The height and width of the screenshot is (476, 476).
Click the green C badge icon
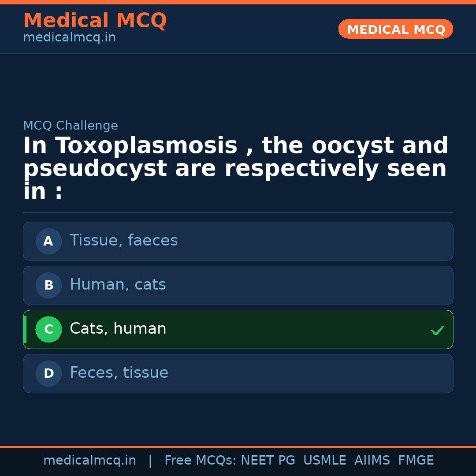coord(48,329)
